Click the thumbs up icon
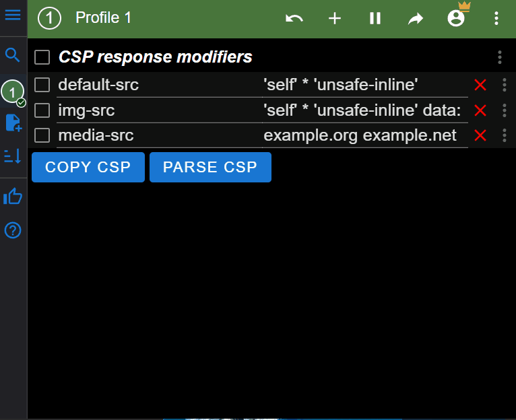The height and width of the screenshot is (420, 516). click(13, 197)
